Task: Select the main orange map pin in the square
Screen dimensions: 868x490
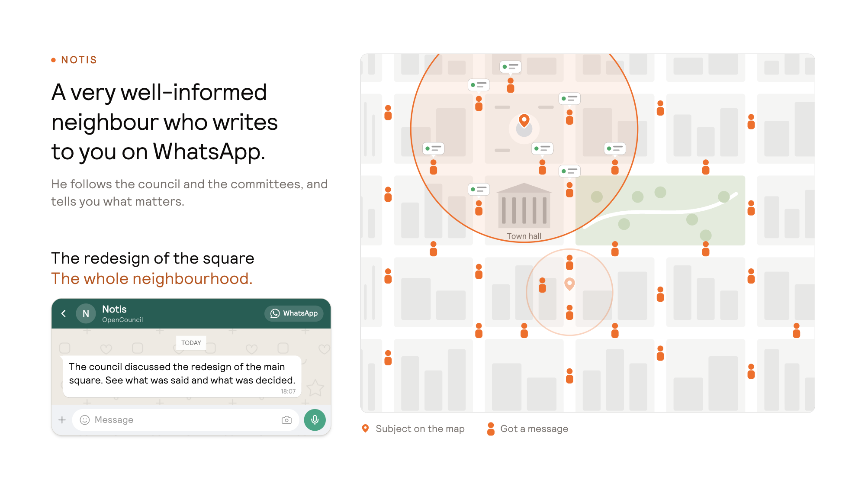Action: 524,121
